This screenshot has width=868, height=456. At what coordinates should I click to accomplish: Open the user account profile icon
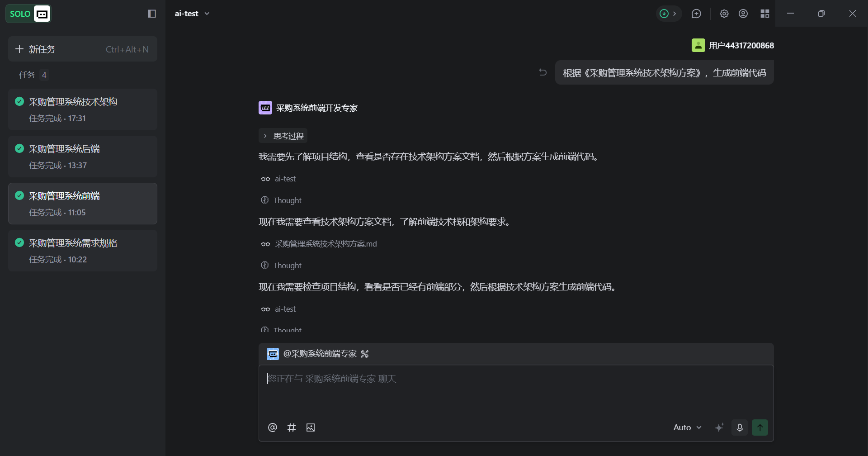point(743,14)
